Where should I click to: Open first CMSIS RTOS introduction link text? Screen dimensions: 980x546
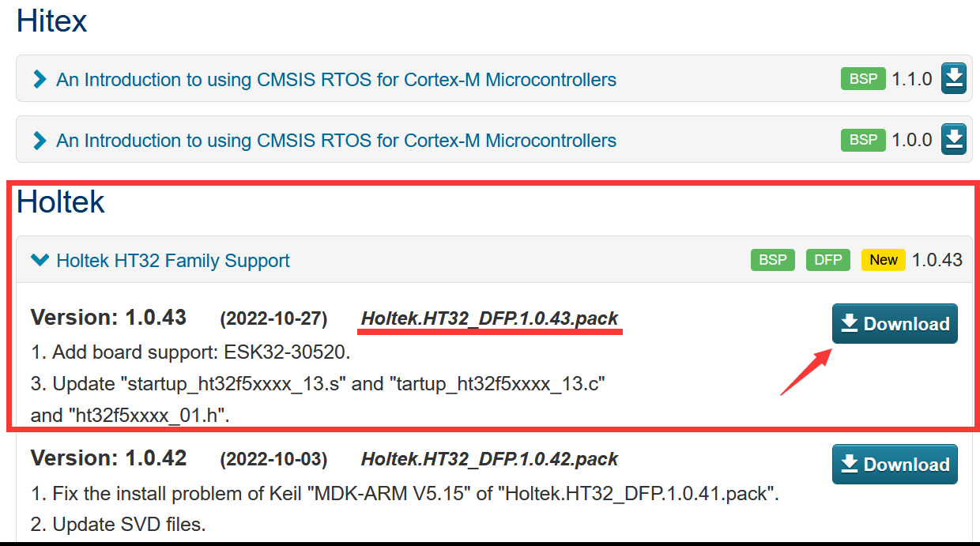point(336,80)
